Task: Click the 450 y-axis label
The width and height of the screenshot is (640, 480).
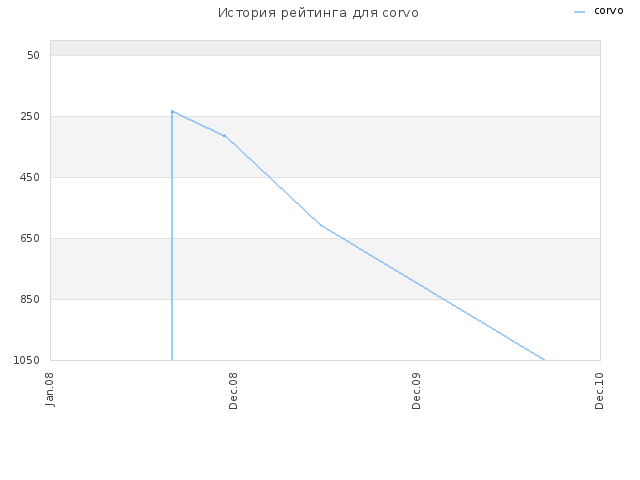Action: point(30,177)
